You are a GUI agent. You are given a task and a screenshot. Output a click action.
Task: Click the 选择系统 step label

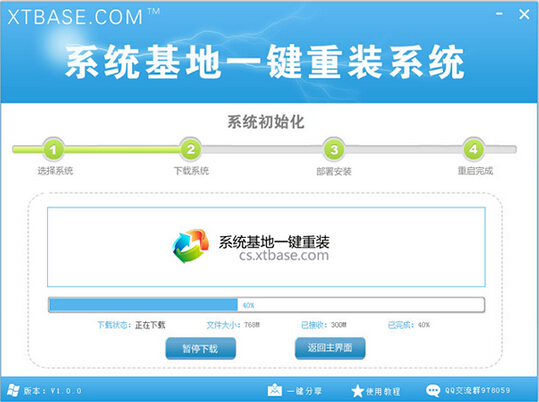55,171
